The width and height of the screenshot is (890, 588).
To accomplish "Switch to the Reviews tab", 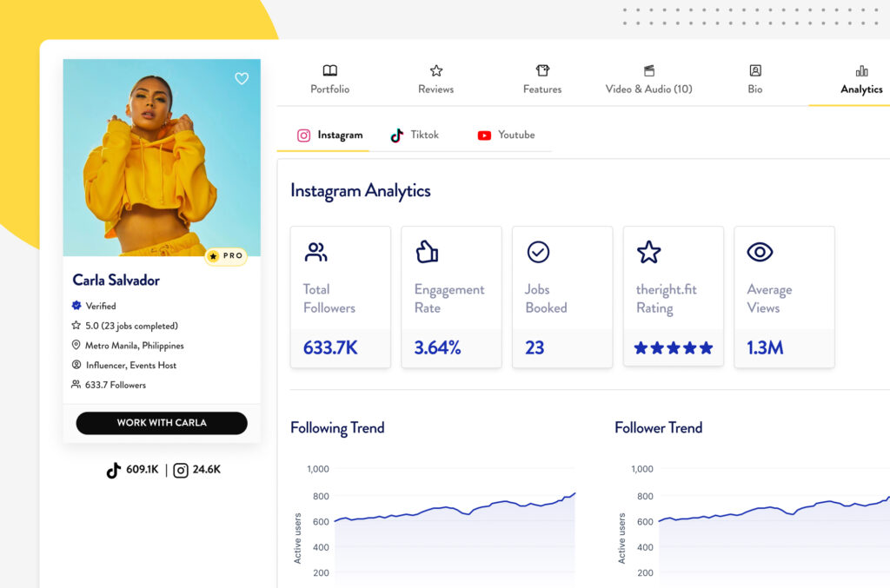I will (x=436, y=79).
